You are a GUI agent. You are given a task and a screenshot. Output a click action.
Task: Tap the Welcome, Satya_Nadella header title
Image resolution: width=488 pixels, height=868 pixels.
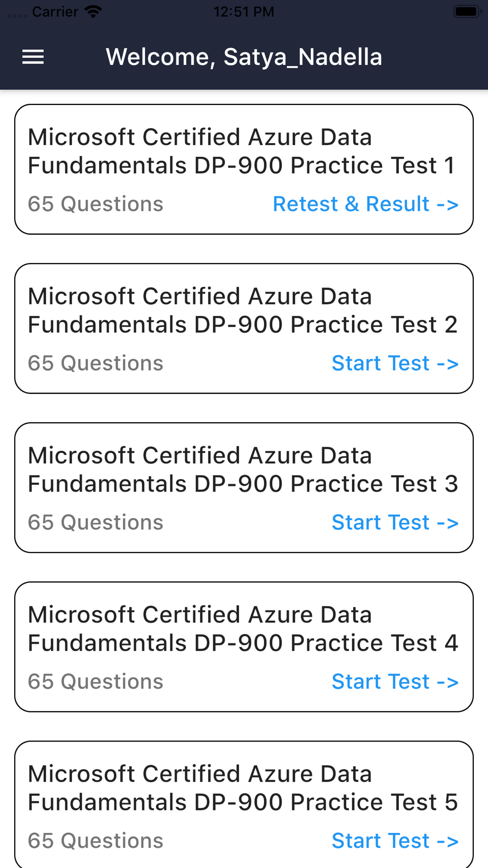244,57
